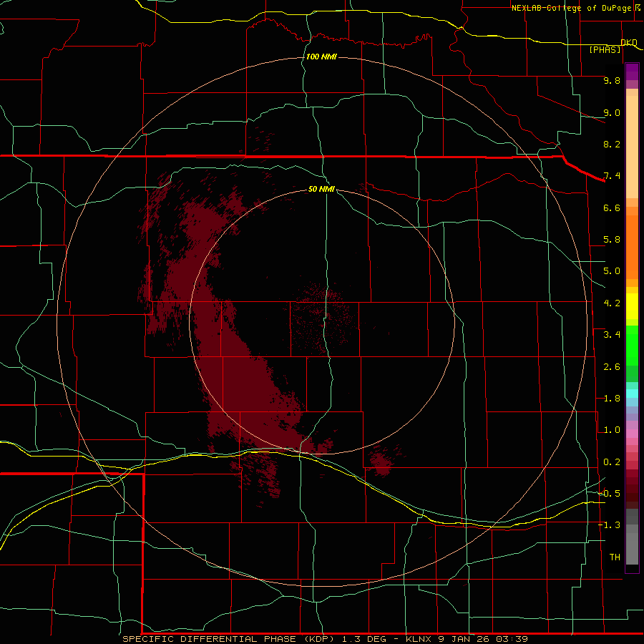
Task: Pick the bright yellow color bar segment
Action: pos(632,306)
